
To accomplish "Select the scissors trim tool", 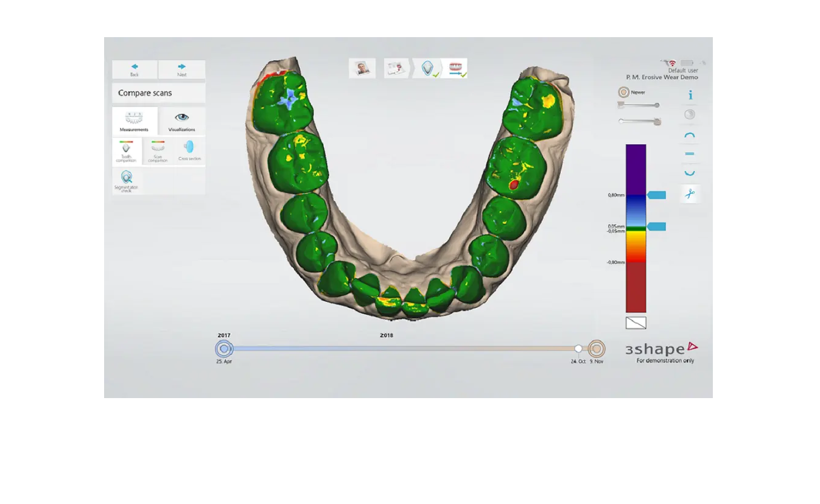I will point(690,194).
